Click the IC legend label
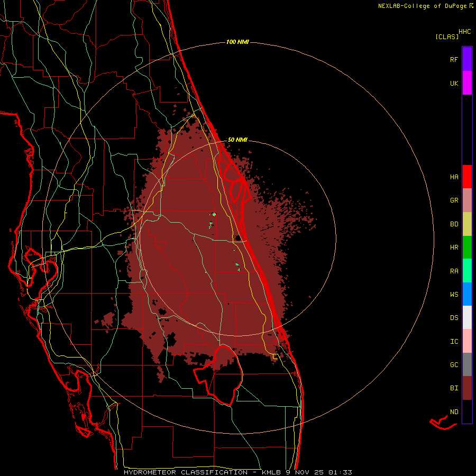The height and width of the screenshot is (476, 476). 454,342
